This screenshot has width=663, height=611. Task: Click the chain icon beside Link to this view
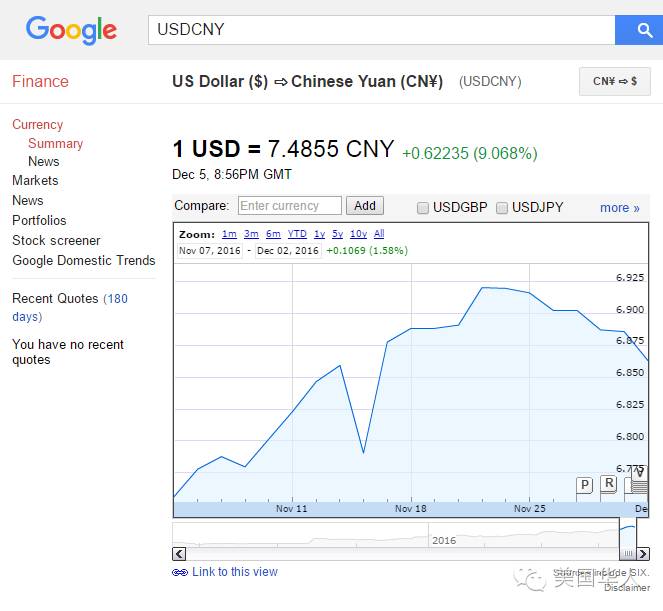[180, 573]
